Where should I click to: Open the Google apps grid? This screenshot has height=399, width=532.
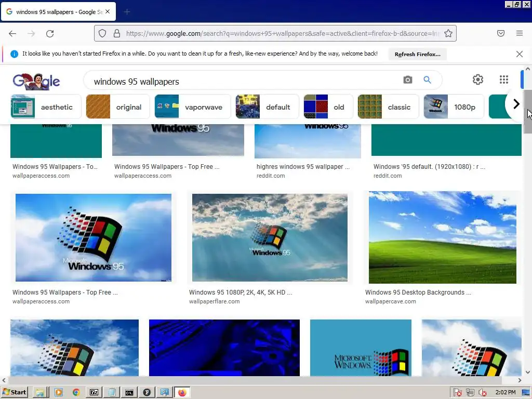pyautogui.click(x=504, y=79)
